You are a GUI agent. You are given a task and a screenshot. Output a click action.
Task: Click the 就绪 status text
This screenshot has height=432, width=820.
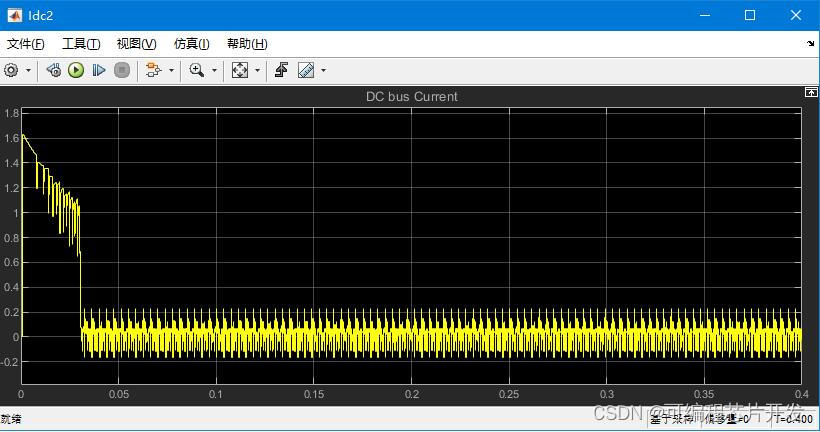pyautogui.click(x=11, y=419)
